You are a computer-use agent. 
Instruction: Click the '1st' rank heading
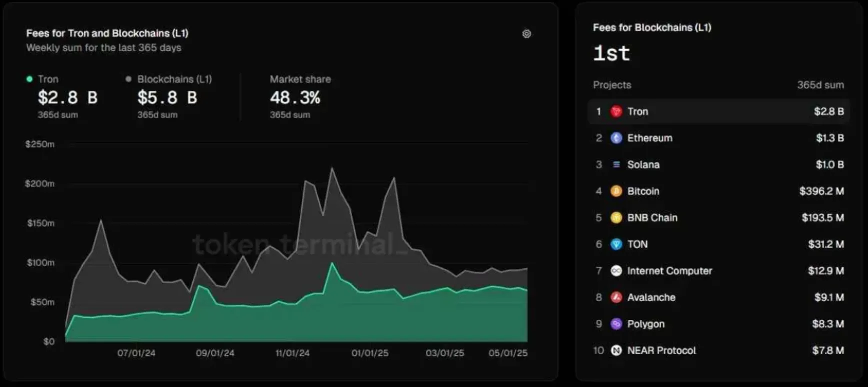click(x=611, y=53)
